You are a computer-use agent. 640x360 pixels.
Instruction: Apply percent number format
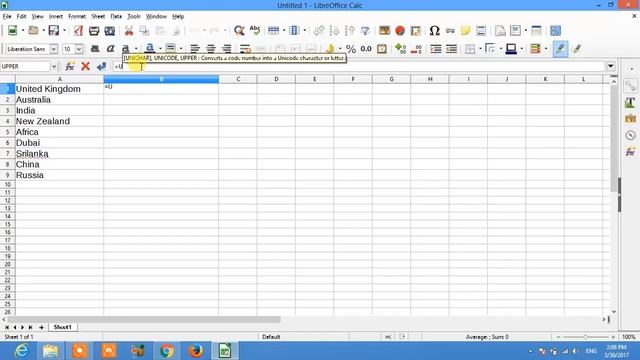[351, 49]
